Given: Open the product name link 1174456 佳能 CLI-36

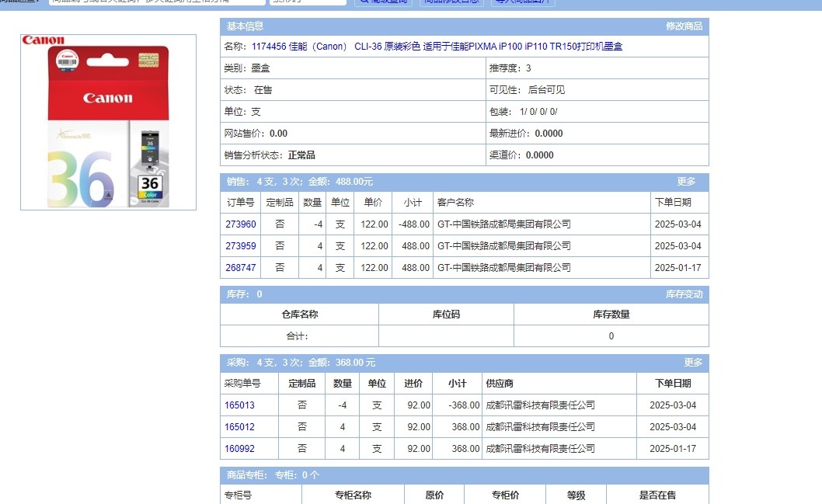Looking at the screenshot, I should pyautogui.click(x=437, y=47).
